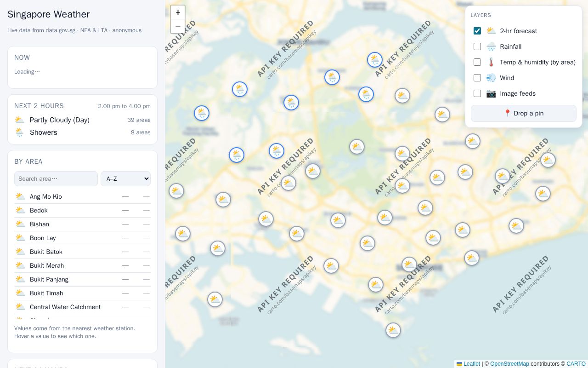588x368 pixels.
Task: Open the CARTO attribution link
Action: pos(576,364)
